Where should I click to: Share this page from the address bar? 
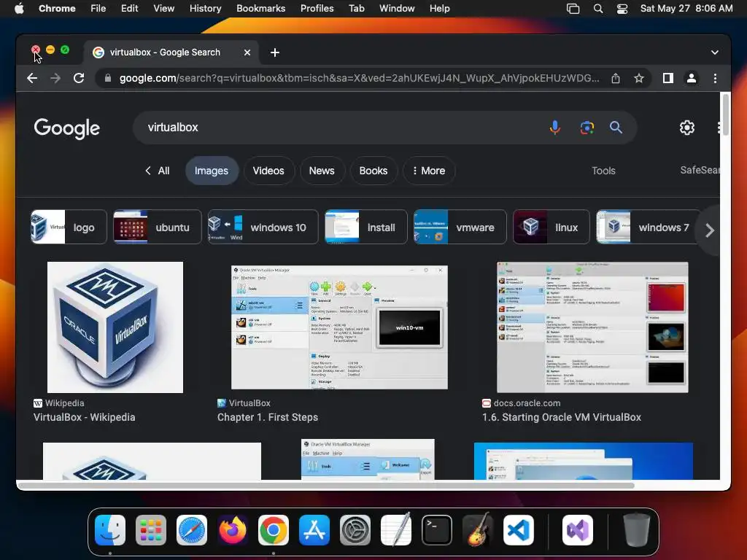(616, 78)
